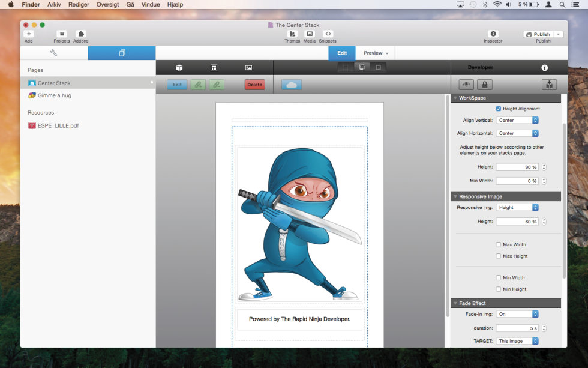Open the Themes toolbar icon
The width and height of the screenshot is (588, 368).
tap(292, 34)
